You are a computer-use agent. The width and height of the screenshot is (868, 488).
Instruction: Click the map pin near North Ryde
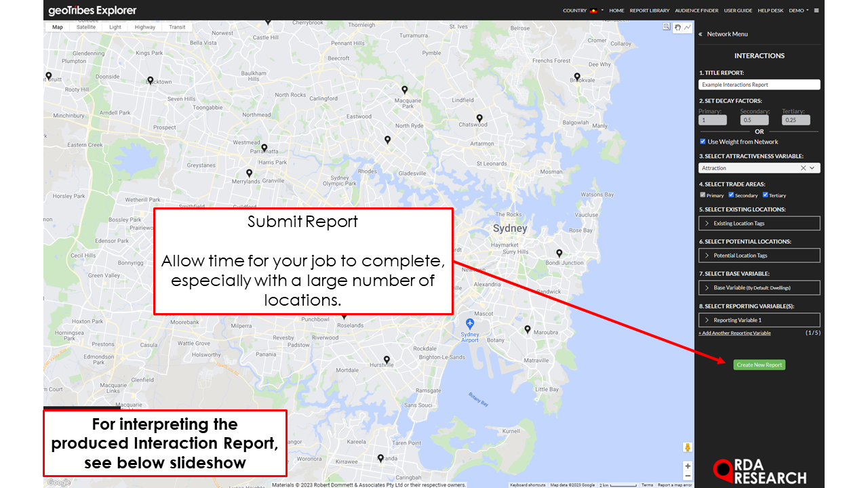[x=387, y=140]
